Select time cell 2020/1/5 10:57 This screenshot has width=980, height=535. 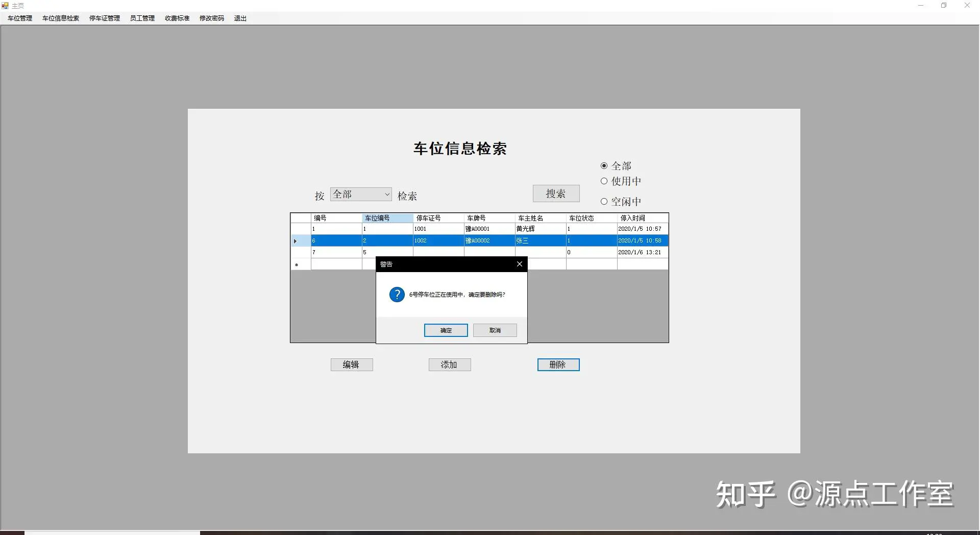click(643, 229)
